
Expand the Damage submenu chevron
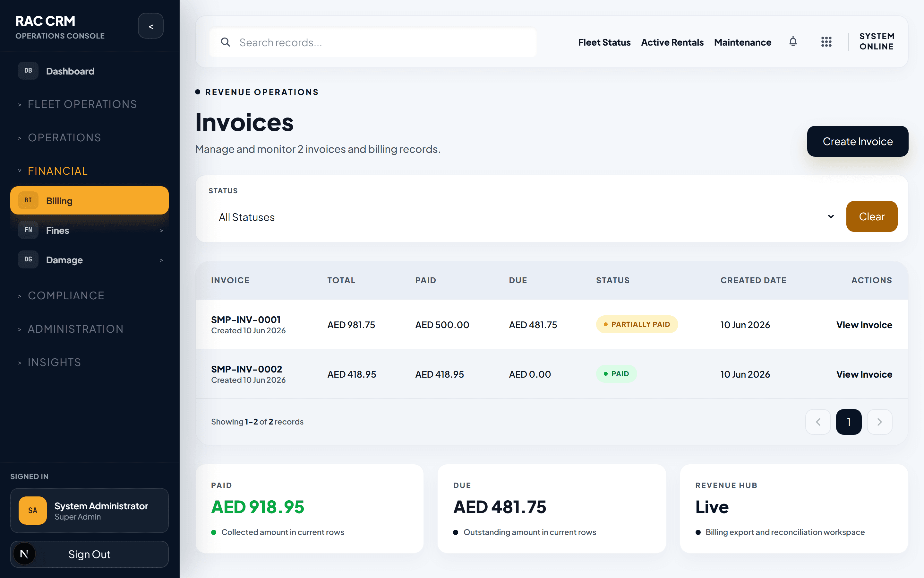coord(161,260)
